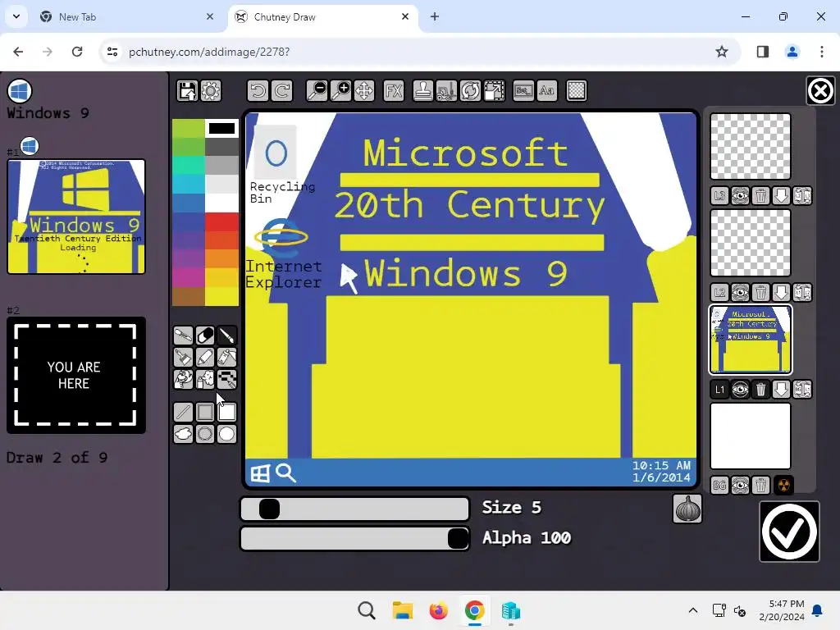Toggle the checkerboard transparency icon

(x=577, y=91)
